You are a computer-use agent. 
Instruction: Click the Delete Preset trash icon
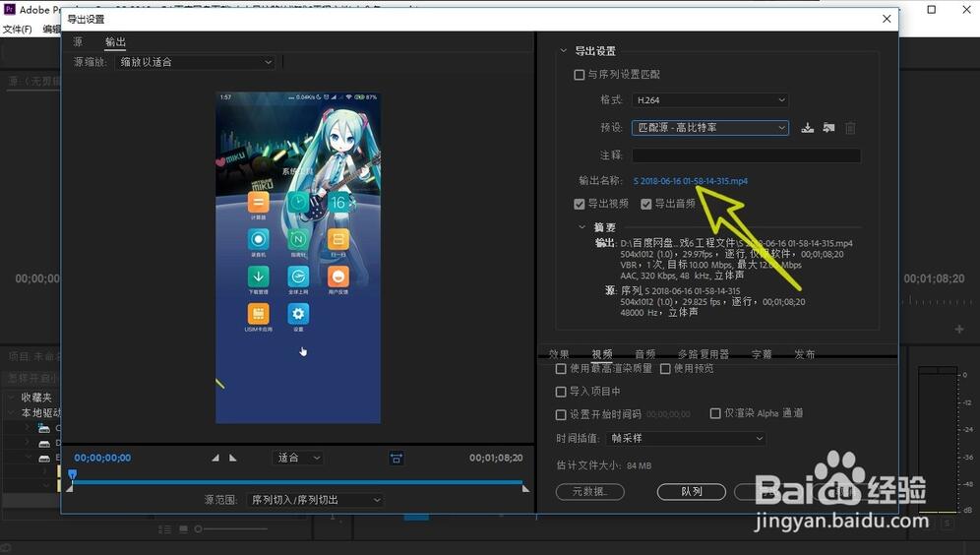click(x=850, y=128)
